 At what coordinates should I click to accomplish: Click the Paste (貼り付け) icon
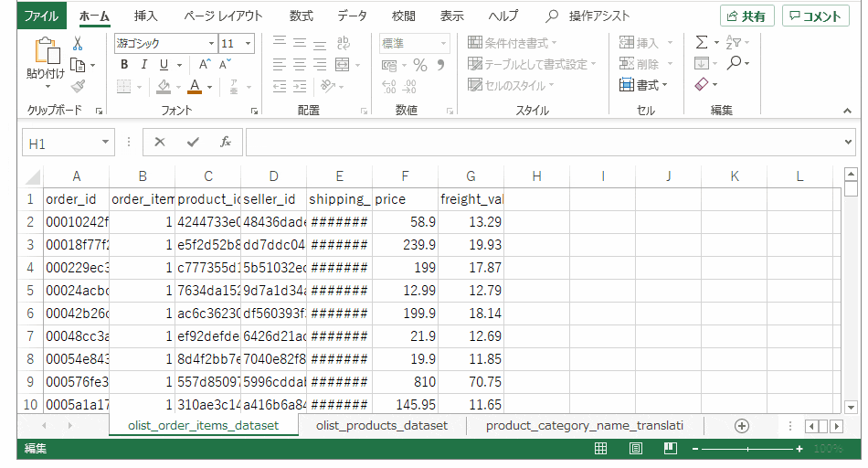47,51
